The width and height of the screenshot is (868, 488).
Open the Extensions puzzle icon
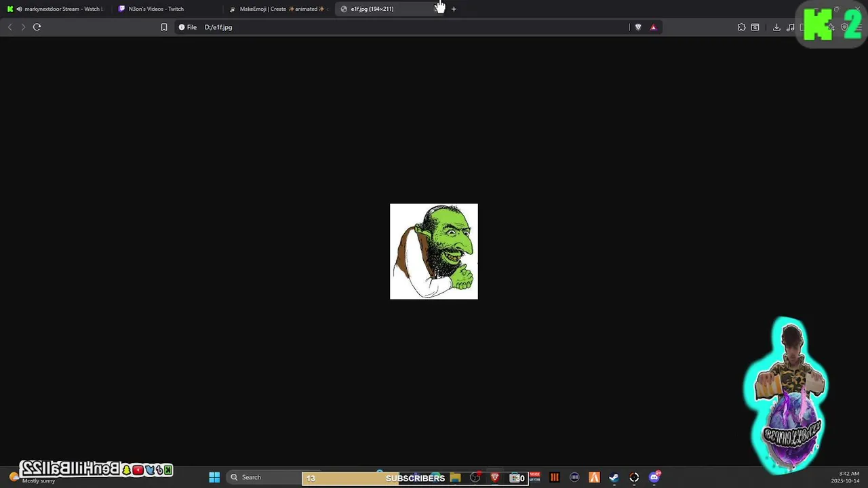[x=741, y=27]
